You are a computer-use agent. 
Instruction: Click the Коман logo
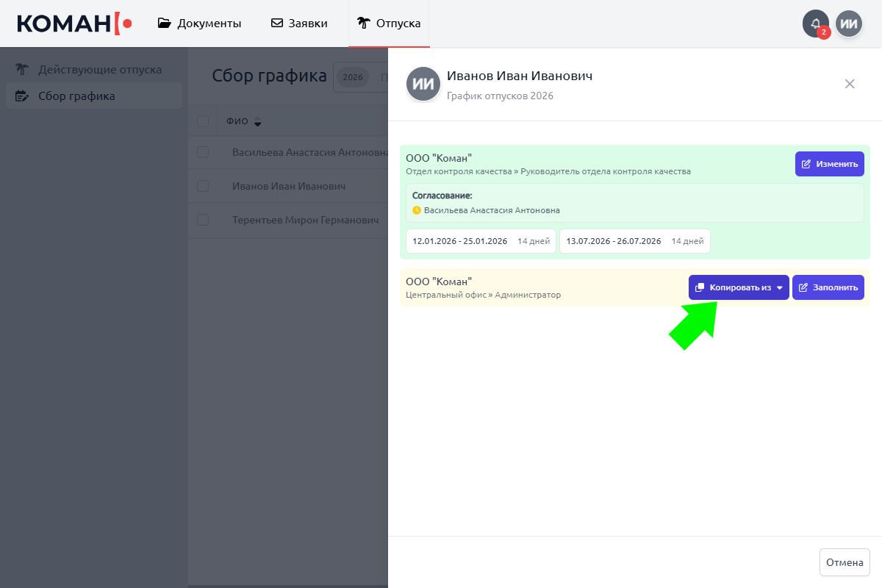click(74, 24)
